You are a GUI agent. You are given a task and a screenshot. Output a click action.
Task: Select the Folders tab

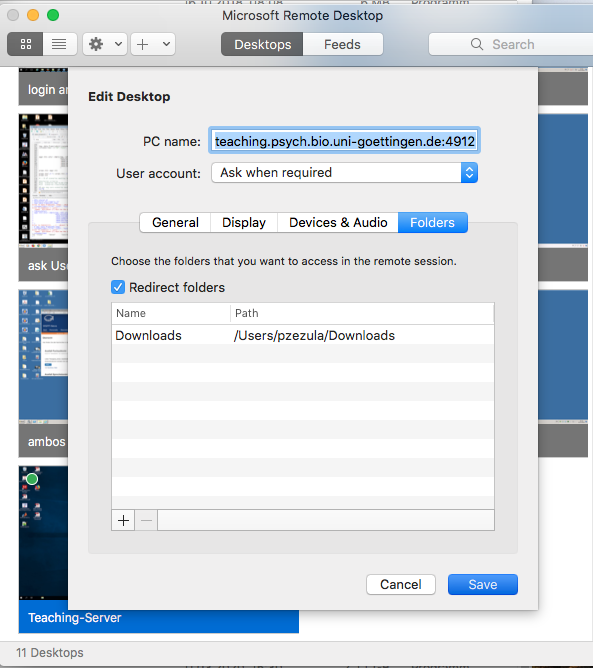coord(432,222)
